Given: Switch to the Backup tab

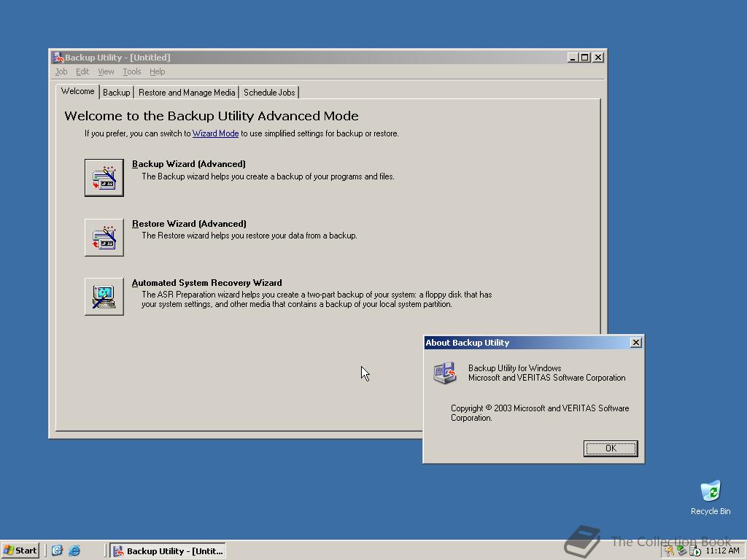Looking at the screenshot, I should (116, 93).
